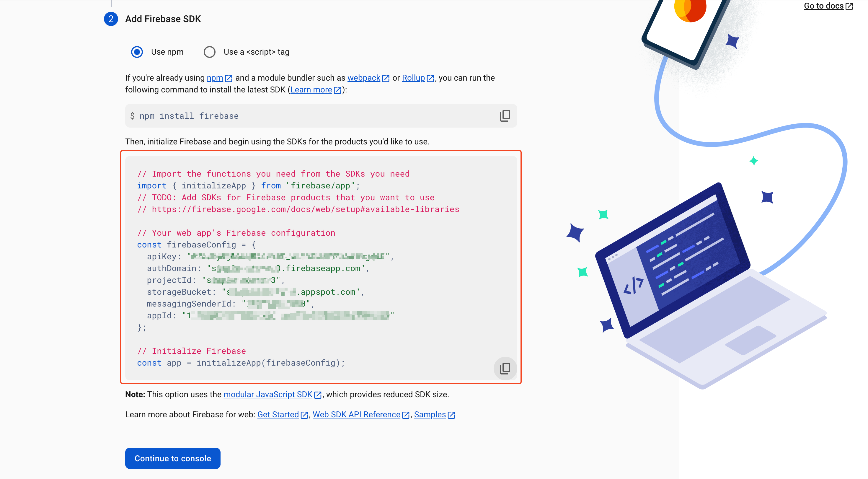The height and width of the screenshot is (479, 868).
Task: Click the Continue to console button
Action: tap(172, 458)
